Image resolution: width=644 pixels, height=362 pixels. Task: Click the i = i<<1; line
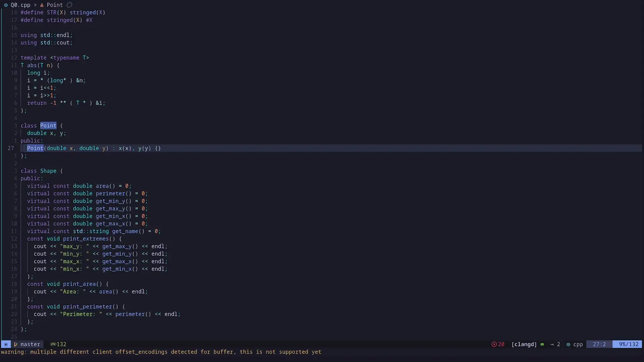[x=42, y=88]
